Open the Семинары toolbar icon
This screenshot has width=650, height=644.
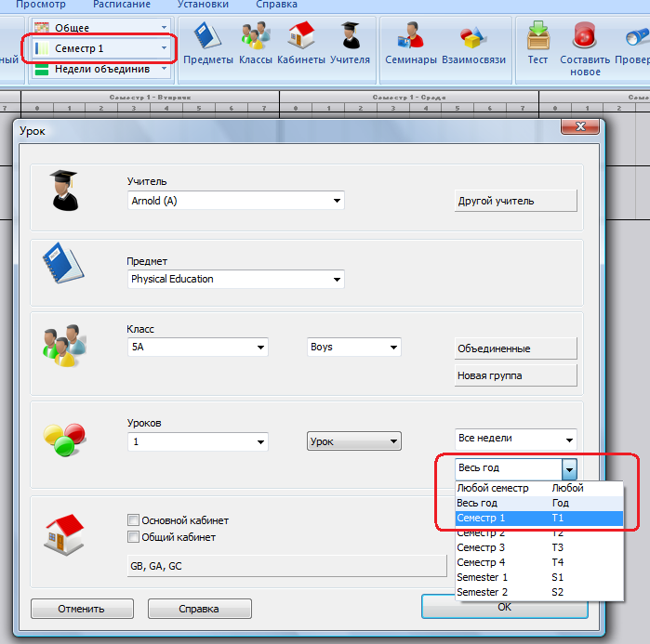tap(409, 43)
